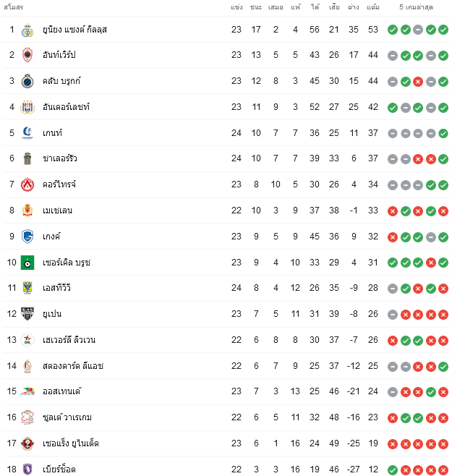Open the team name link in row 14

[x=73, y=366]
